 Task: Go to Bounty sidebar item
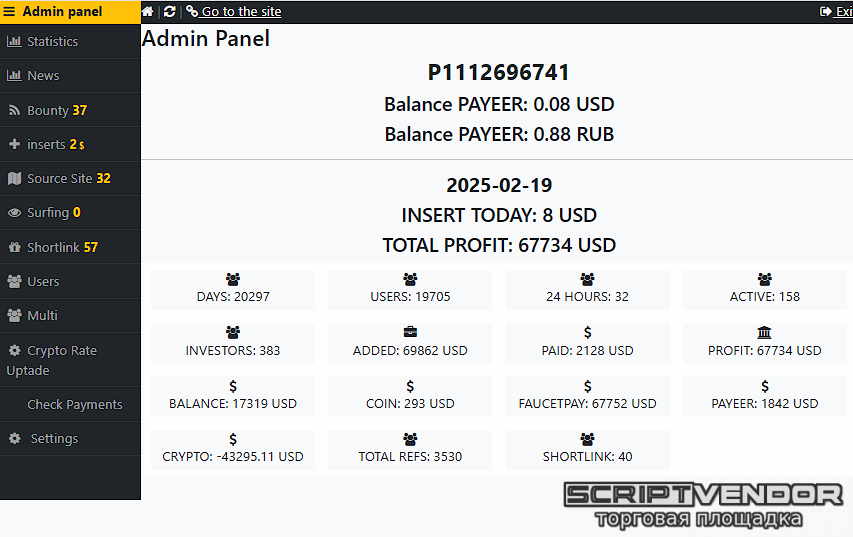[48, 111]
